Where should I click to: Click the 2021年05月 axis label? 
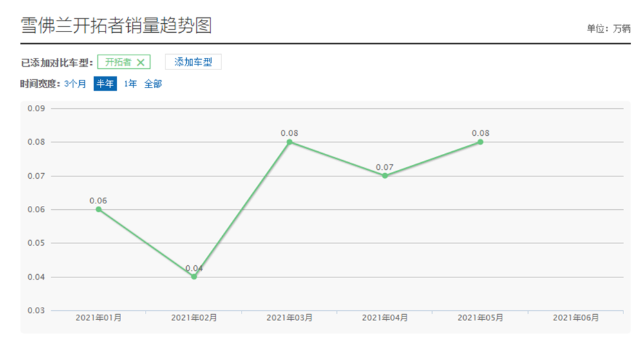tap(480, 317)
